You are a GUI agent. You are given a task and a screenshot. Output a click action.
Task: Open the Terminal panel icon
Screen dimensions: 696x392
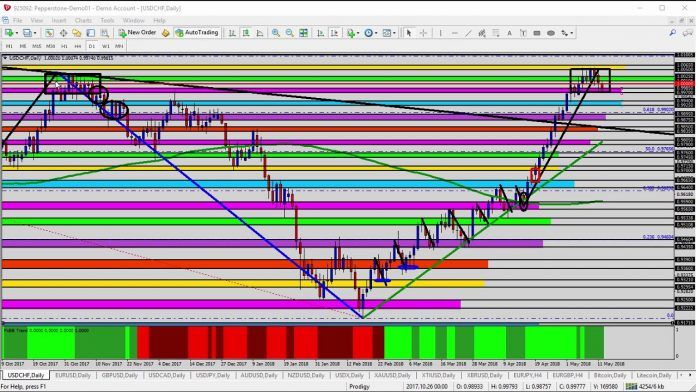tap(91, 33)
